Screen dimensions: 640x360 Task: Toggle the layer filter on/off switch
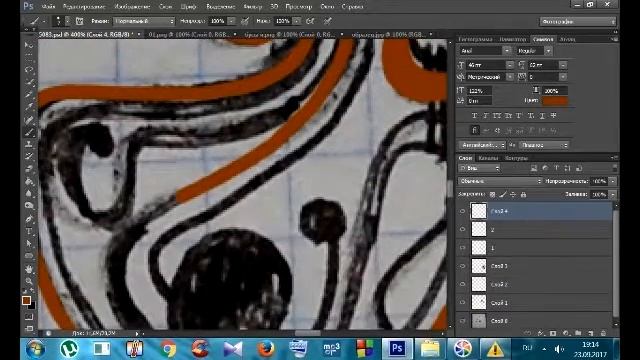pyautogui.click(x=614, y=168)
